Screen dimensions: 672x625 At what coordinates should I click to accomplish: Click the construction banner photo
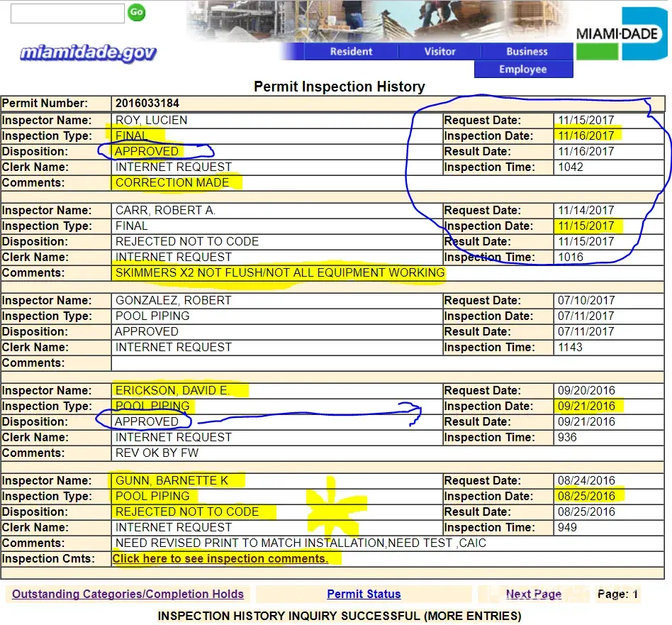coord(376,21)
